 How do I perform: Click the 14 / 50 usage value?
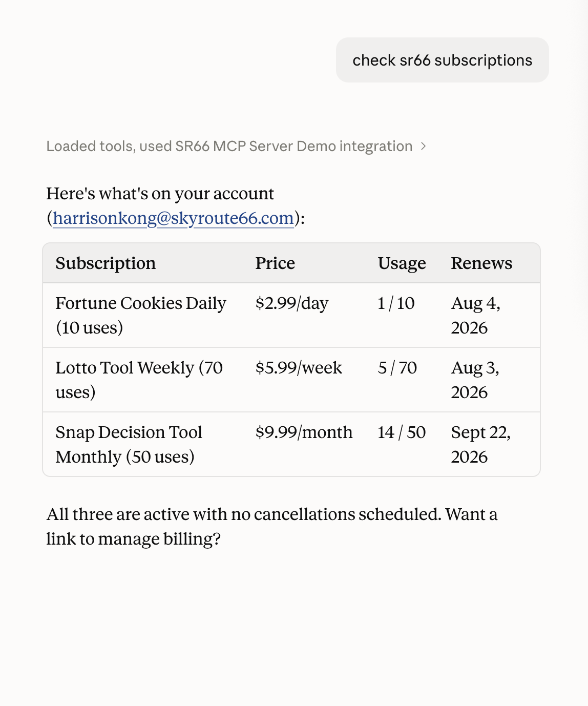pos(402,432)
